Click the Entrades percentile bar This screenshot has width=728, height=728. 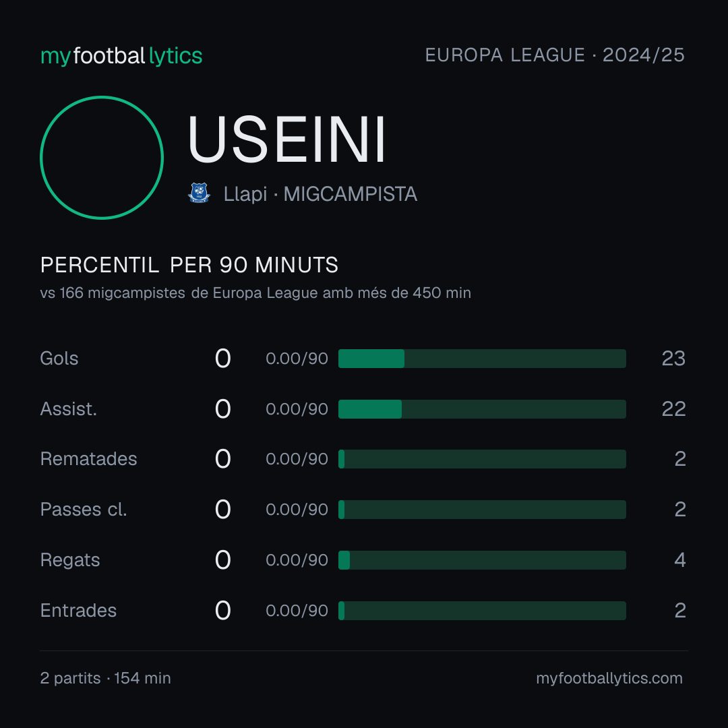pyautogui.click(x=482, y=611)
